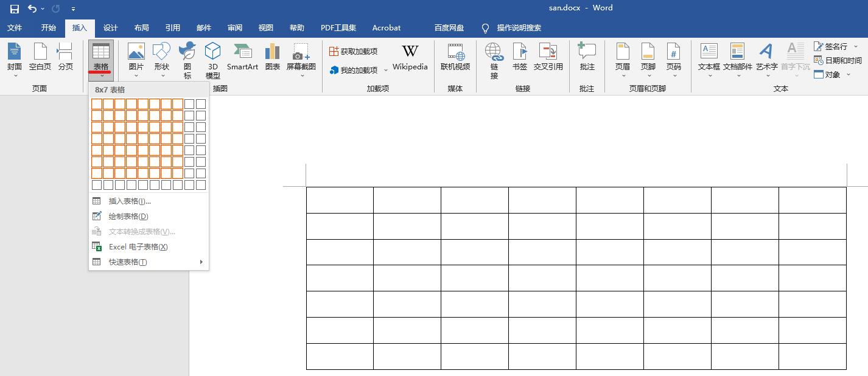Screen dimensions: 868x376
Task: Click the Tell Me search box (操作说明搜索)
Action: click(511, 28)
